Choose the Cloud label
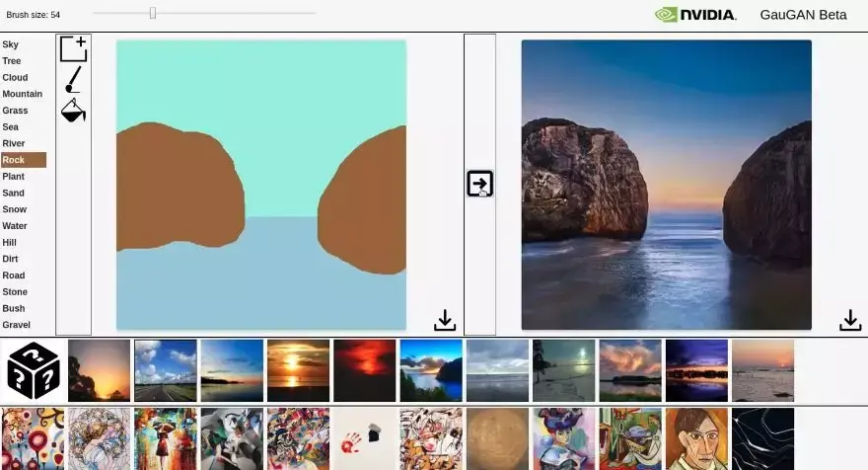Screen dimensions: 868x470 click(x=15, y=78)
